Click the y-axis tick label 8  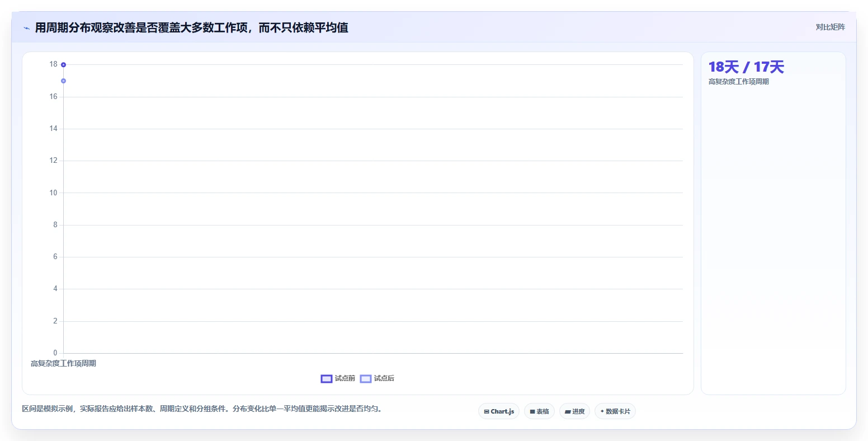tap(55, 225)
